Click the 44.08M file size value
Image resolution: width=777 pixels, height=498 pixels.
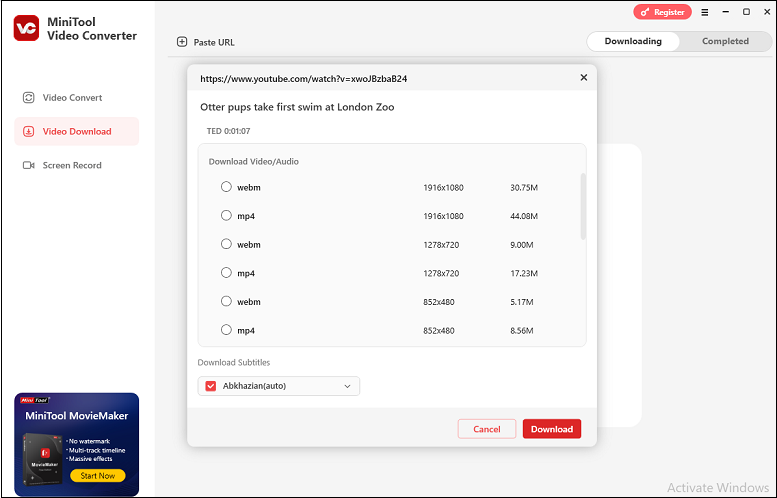524,216
